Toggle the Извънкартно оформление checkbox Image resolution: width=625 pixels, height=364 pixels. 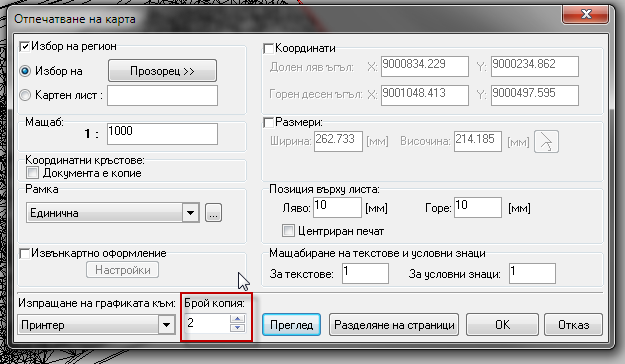(x=25, y=253)
